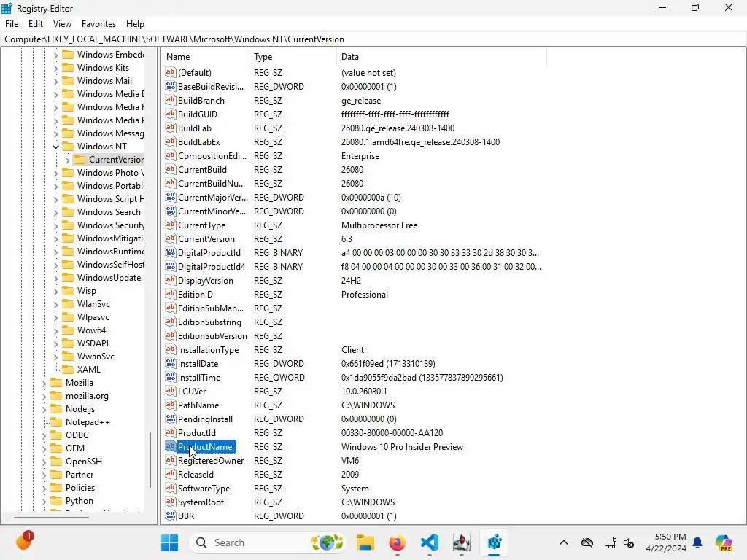Select the CurrentVersion tree item
Viewport: 747px width, 560px height.
tap(116, 160)
